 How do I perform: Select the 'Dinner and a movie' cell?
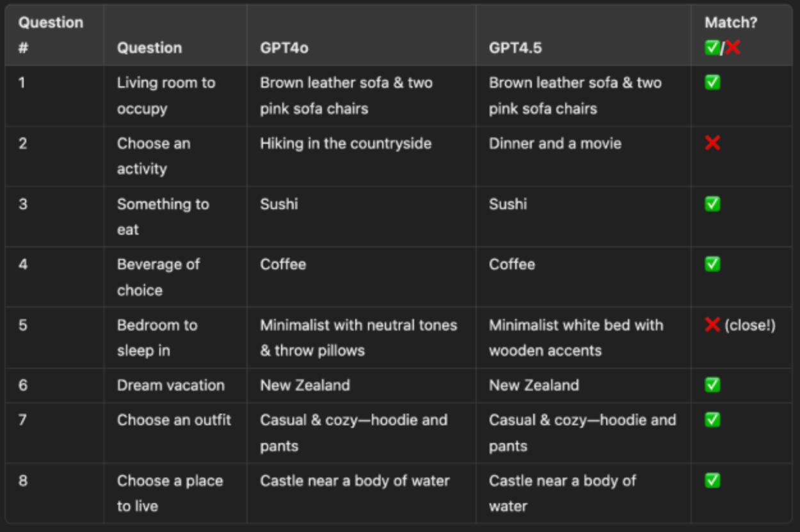[555, 143]
